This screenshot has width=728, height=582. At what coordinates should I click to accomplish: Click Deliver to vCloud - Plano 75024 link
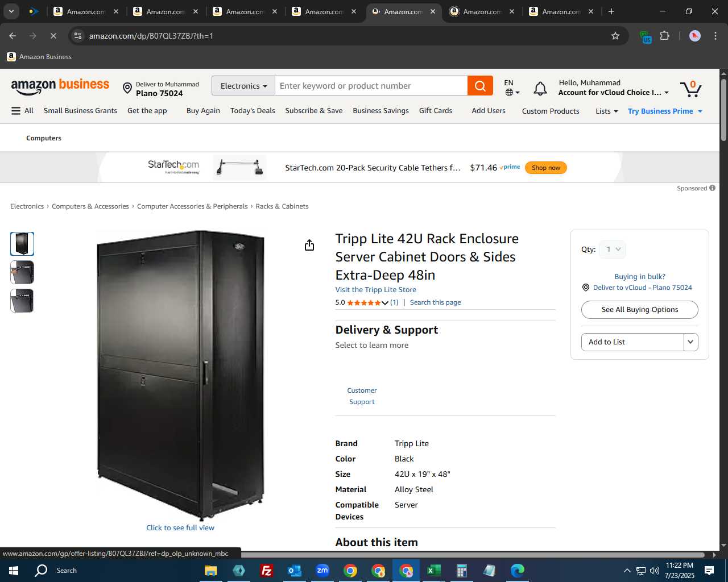[643, 288]
